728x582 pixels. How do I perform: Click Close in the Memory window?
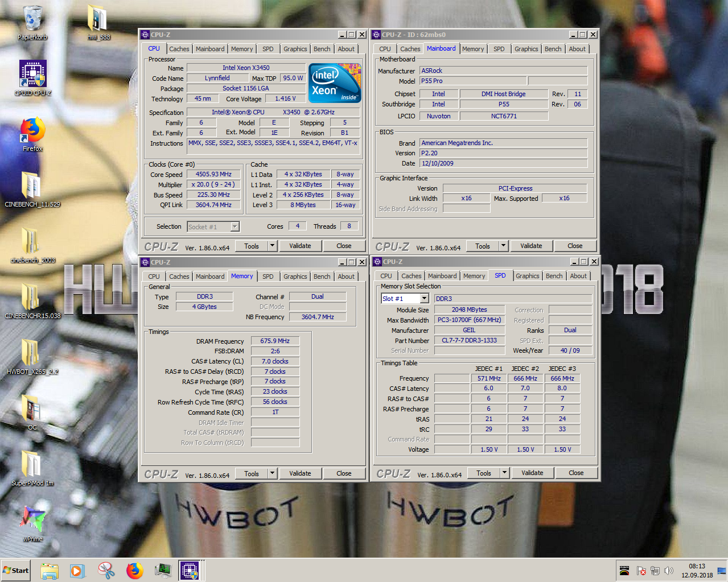[x=344, y=473]
